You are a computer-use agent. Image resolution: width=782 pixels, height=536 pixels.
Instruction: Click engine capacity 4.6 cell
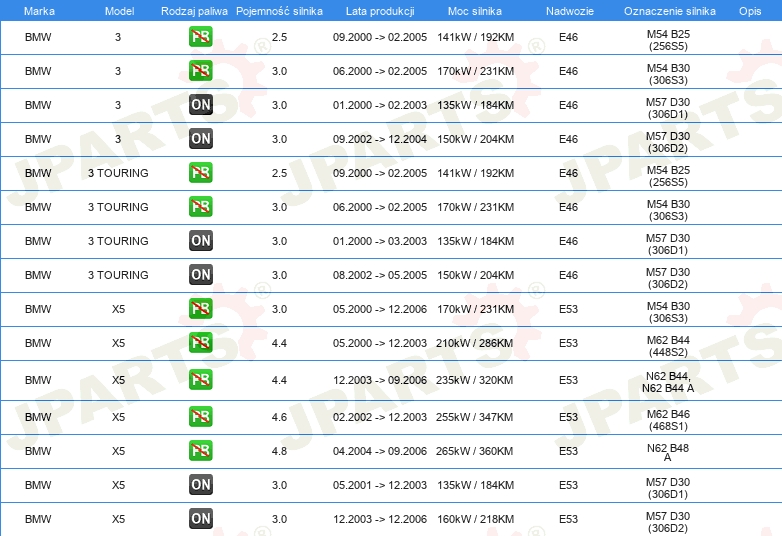tap(279, 416)
